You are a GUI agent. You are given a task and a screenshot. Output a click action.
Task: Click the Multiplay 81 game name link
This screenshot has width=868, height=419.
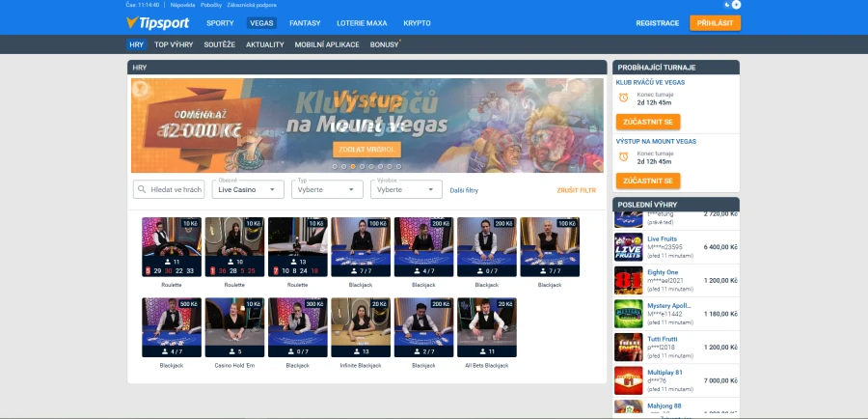[x=665, y=373]
